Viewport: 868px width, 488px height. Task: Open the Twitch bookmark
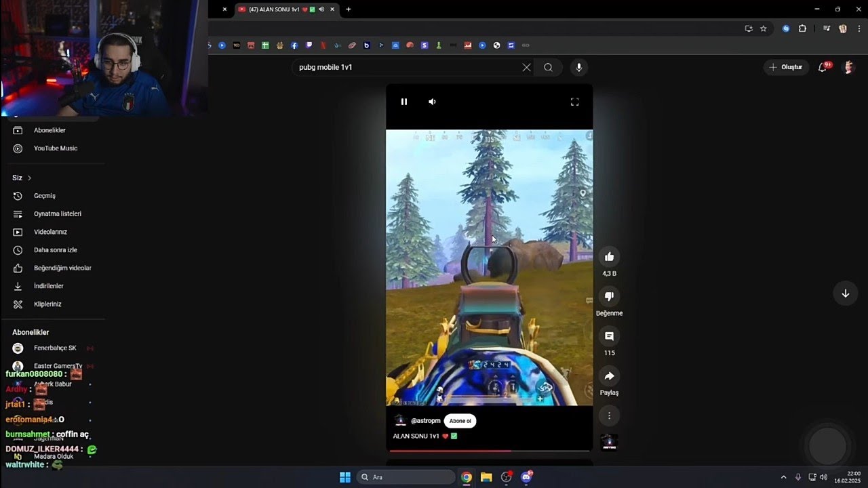309,45
